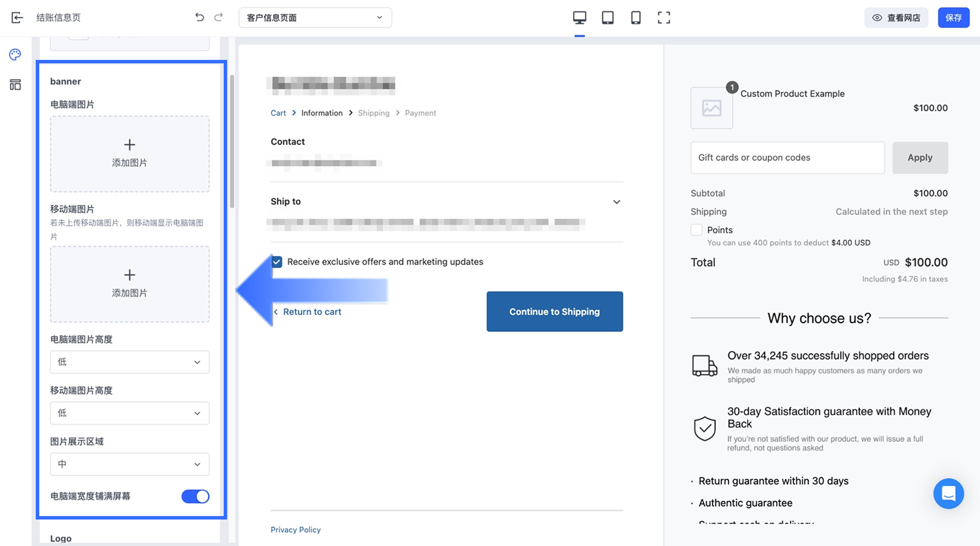Screen dimensions: 980x546
Task: Click the 结账信息页 title text
Action: pos(58,18)
